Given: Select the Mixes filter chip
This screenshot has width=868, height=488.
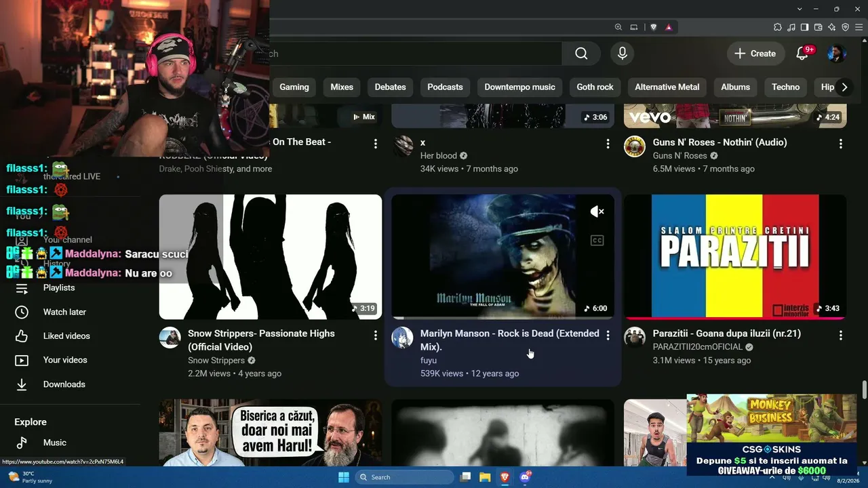Looking at the screenshot, I should coord(342,87).
